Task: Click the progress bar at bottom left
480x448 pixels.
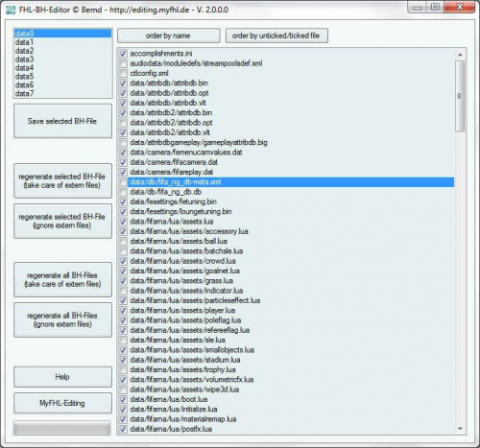Action: click(x=62, y=428)
